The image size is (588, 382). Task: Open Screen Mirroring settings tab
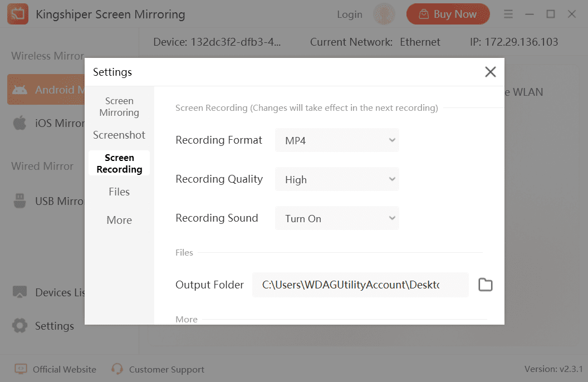coord(119,107)
